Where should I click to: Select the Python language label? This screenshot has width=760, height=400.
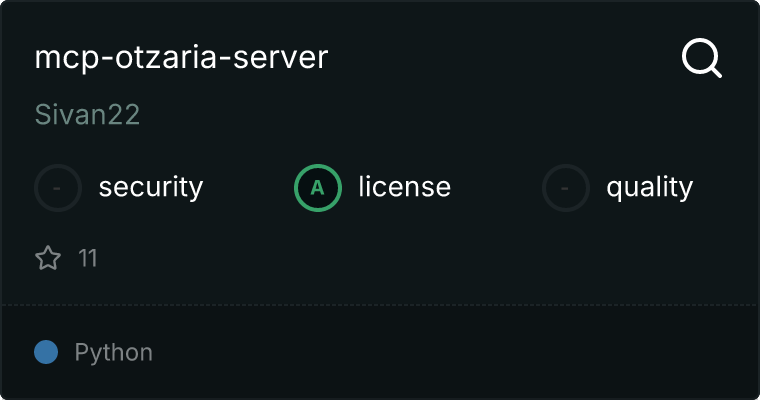tap(113, 352)
